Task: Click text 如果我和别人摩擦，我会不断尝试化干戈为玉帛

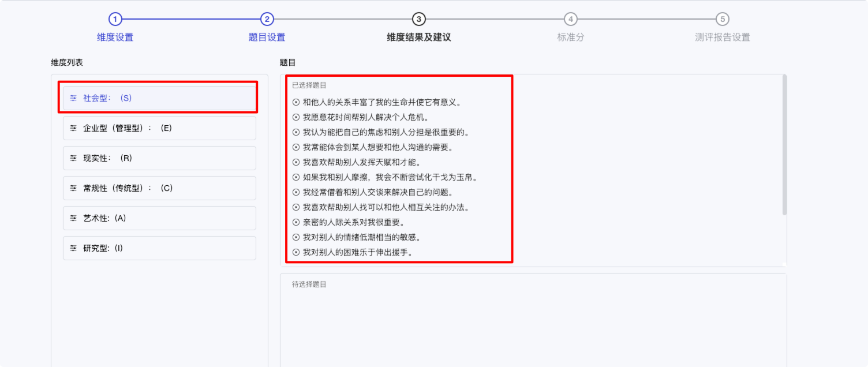Action: (x=390, y=177)
